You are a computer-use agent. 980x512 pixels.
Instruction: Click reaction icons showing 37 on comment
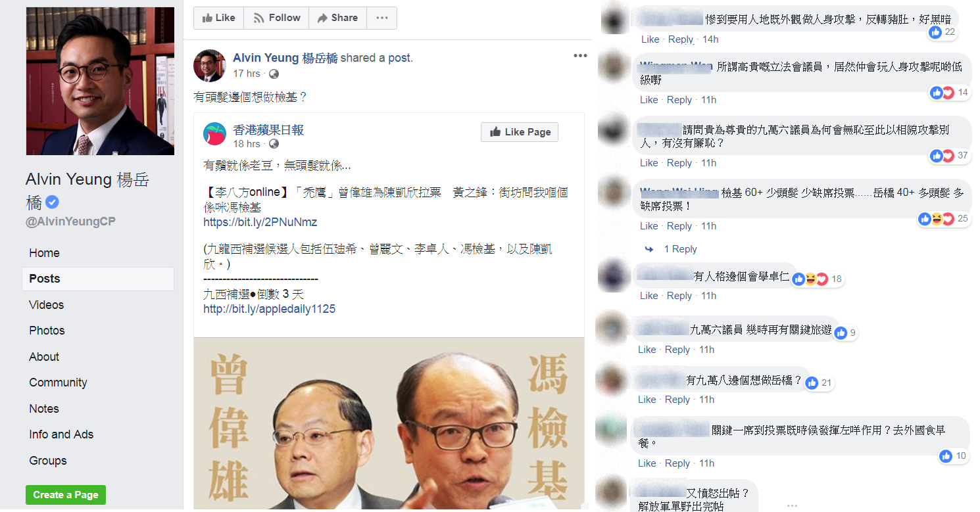tap(942, 156)
